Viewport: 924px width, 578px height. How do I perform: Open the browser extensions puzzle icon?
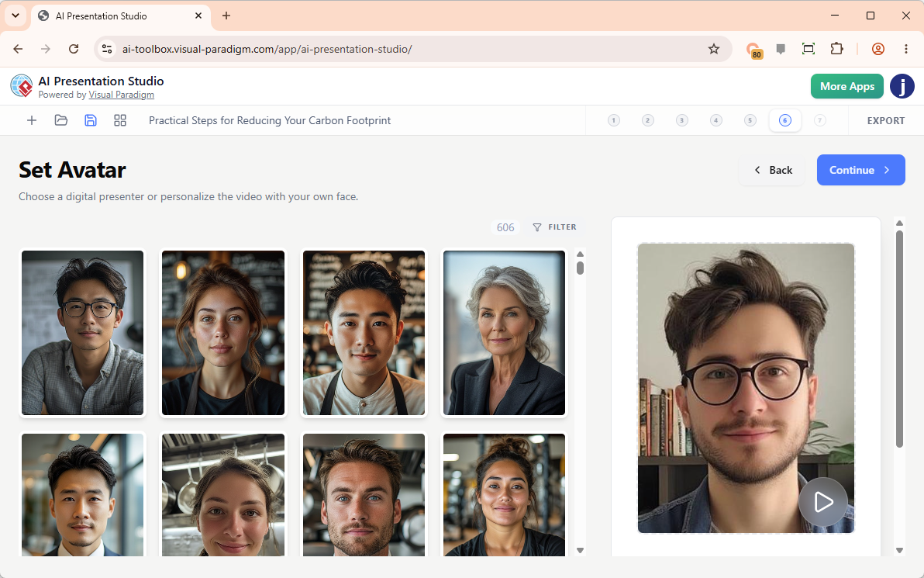click(x=836, y=49)
